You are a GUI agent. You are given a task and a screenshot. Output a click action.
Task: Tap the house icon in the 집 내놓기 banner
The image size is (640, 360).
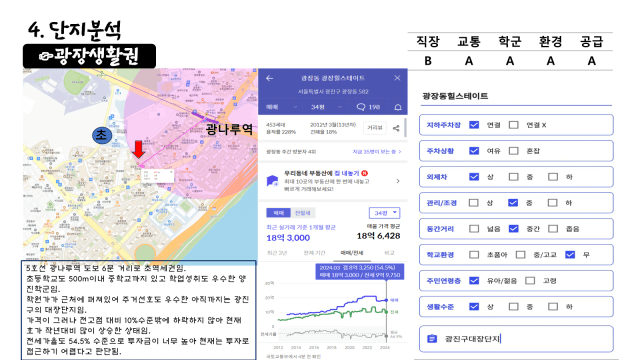pyautogui.click(x=272, y=181)
